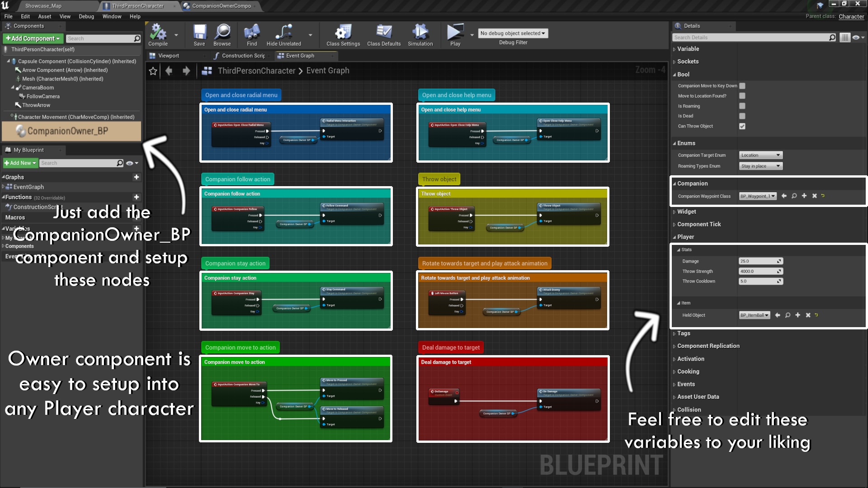The height and width of the screenshot is (488, 868).
Task: Switch to the Viewport tab
Action: tap(170, 56)
